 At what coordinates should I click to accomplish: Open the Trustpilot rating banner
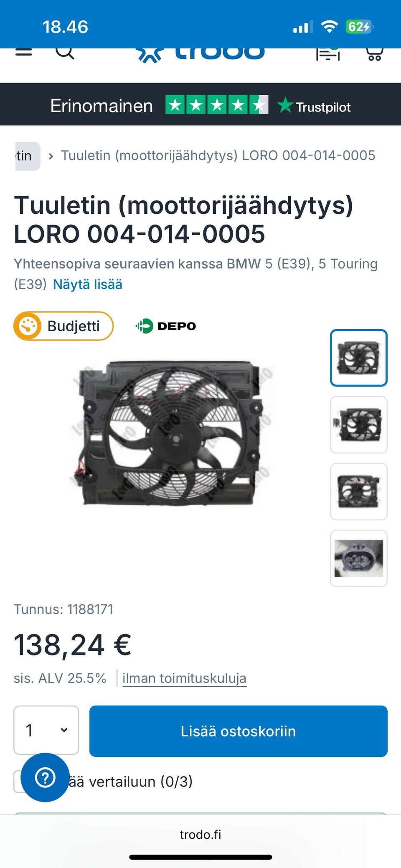pos(200,104)
